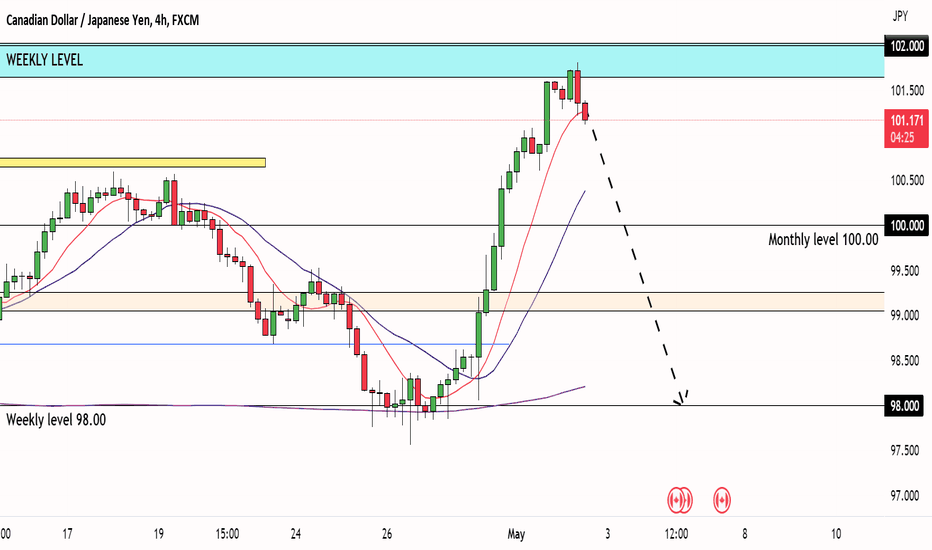Click the 12:00 label on the time axis
The height and width of the screenshot is (550, 932).
pos(676,533)
